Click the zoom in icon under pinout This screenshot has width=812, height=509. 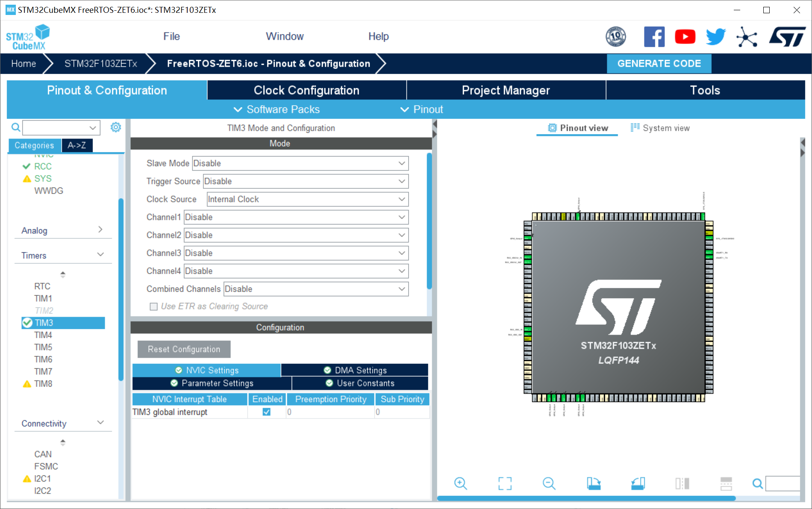click(461, 483)
